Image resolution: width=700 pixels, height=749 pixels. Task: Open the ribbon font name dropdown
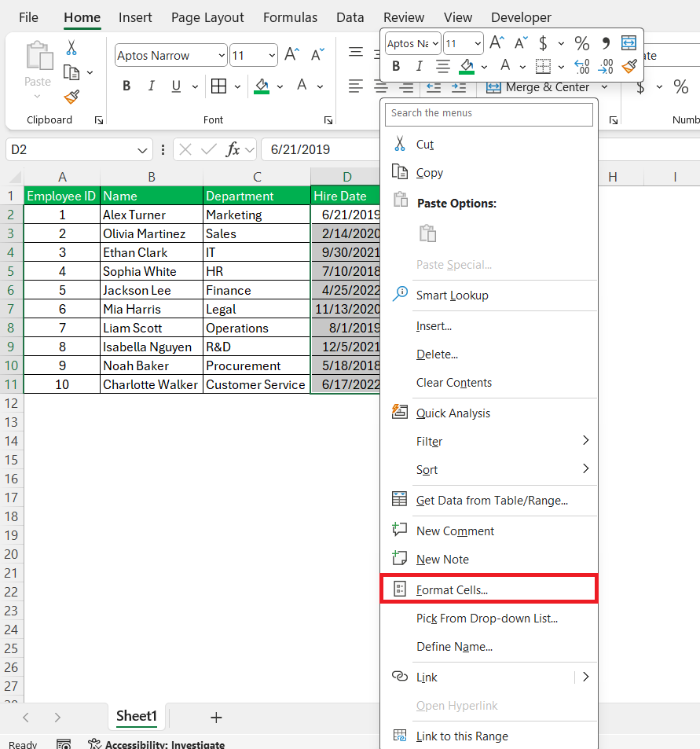coord(222,56)
